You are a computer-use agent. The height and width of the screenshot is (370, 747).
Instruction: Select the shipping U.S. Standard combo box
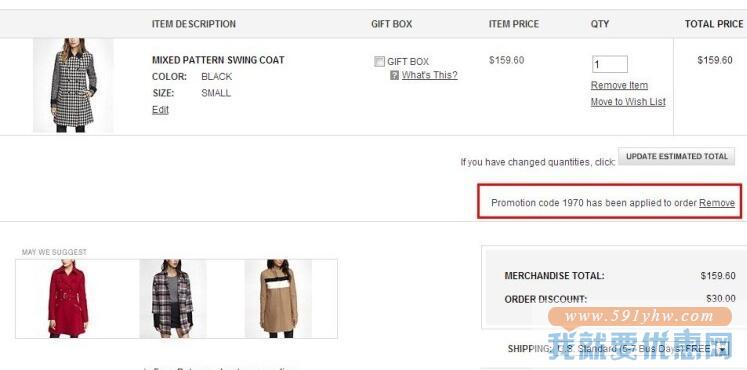[x=642, y=350]
